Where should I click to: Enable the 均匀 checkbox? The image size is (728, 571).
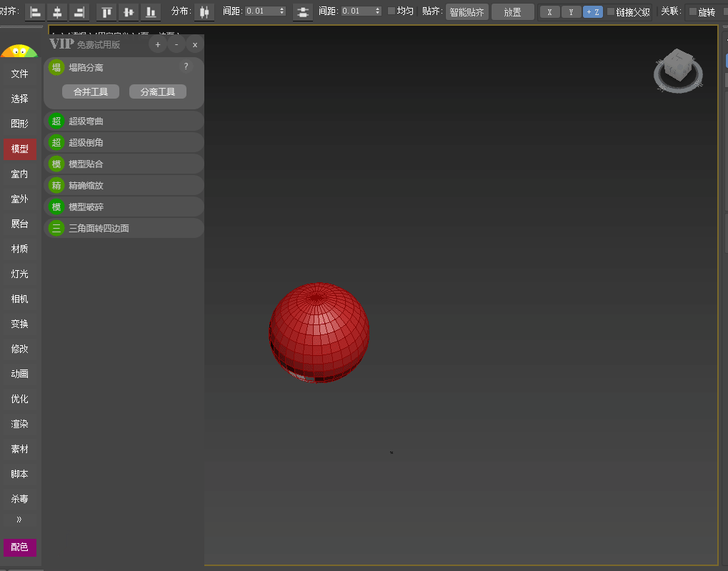tap(392, 11)
